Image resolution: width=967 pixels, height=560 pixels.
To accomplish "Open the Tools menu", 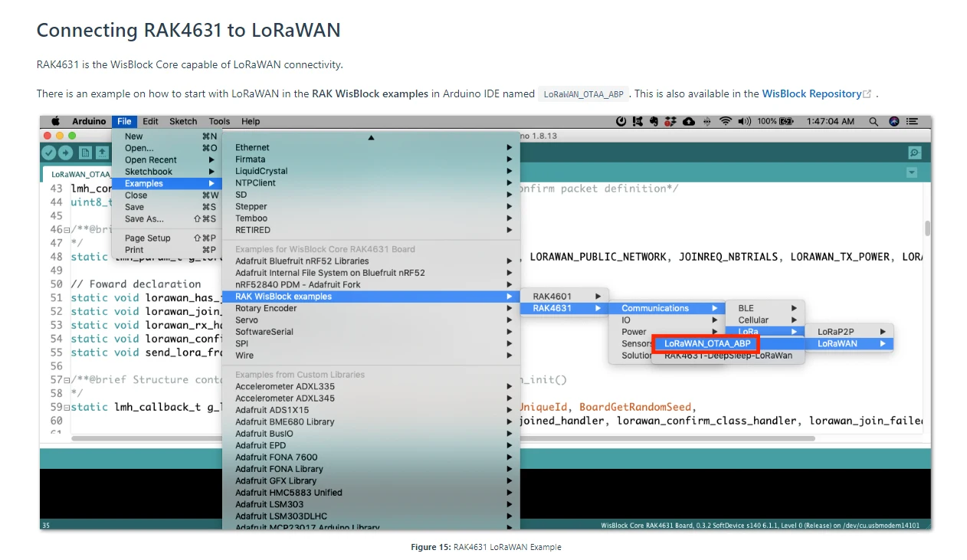I will click(x=219, y=121).
